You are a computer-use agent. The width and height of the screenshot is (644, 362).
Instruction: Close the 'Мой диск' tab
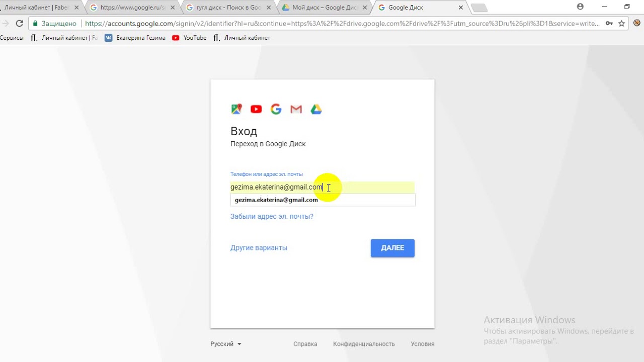(x=364, y=8)
